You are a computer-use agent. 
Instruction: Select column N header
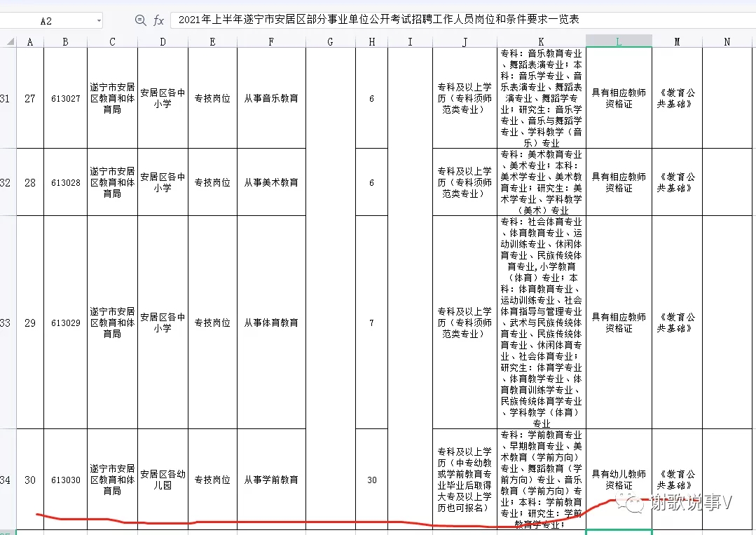click(727, 41)
